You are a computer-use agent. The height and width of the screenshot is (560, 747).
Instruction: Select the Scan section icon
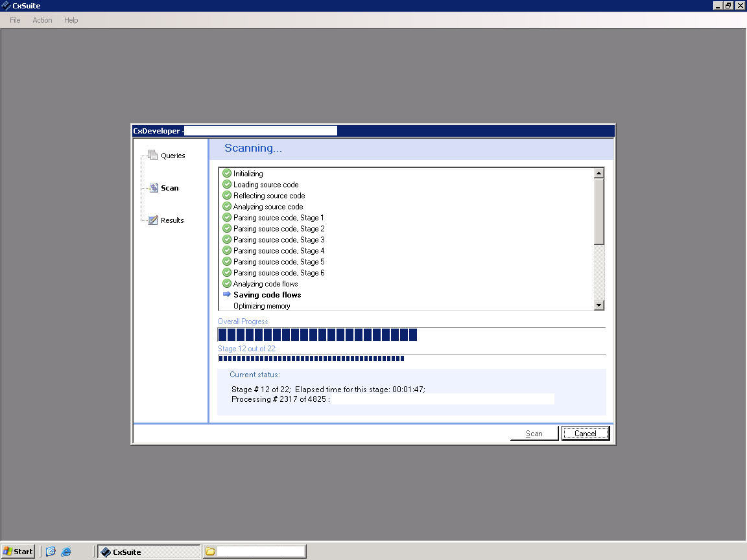(x=154, y=187)
